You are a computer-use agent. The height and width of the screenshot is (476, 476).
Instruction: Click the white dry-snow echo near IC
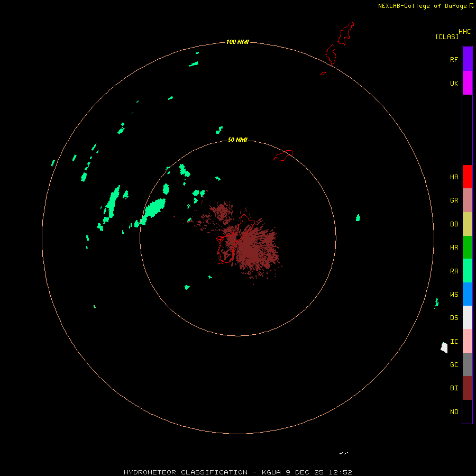click(444, 347)
